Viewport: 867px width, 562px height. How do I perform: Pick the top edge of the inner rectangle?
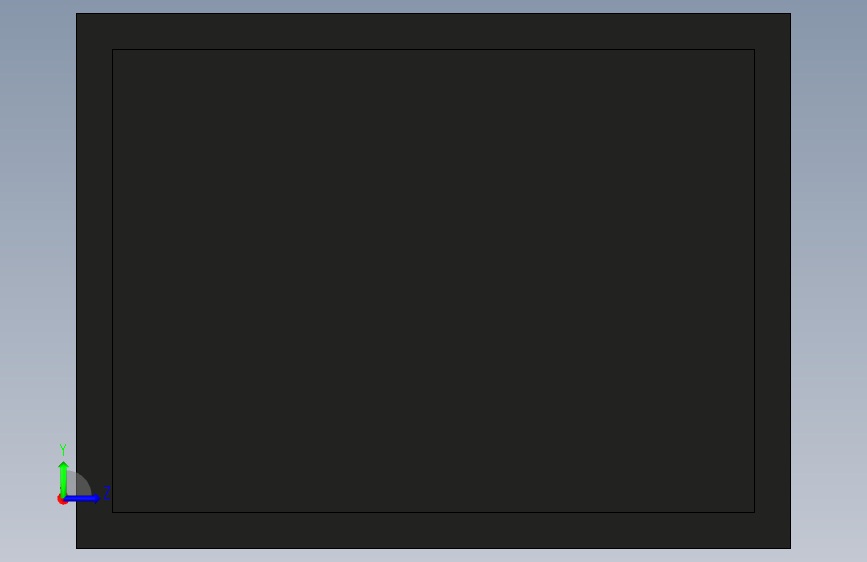pyautogui.click(x=434, y=50)
